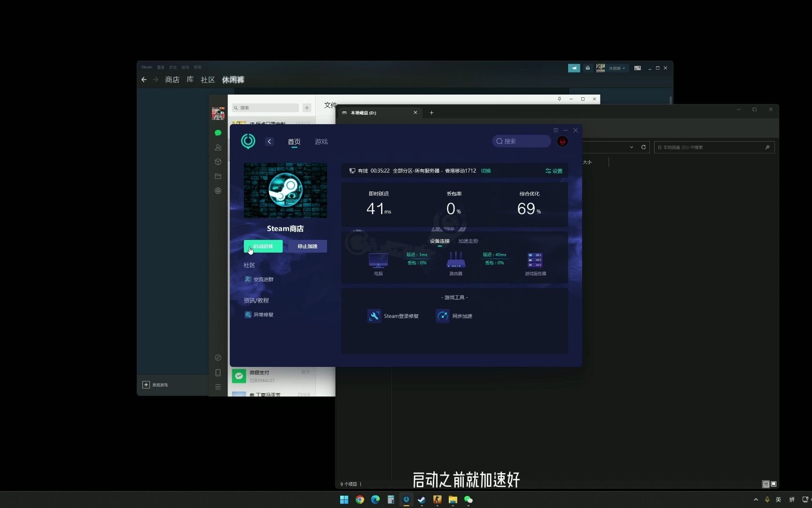Select the 首页 home tab in the accelerator
812x508 pixels.
click(294, 142)
